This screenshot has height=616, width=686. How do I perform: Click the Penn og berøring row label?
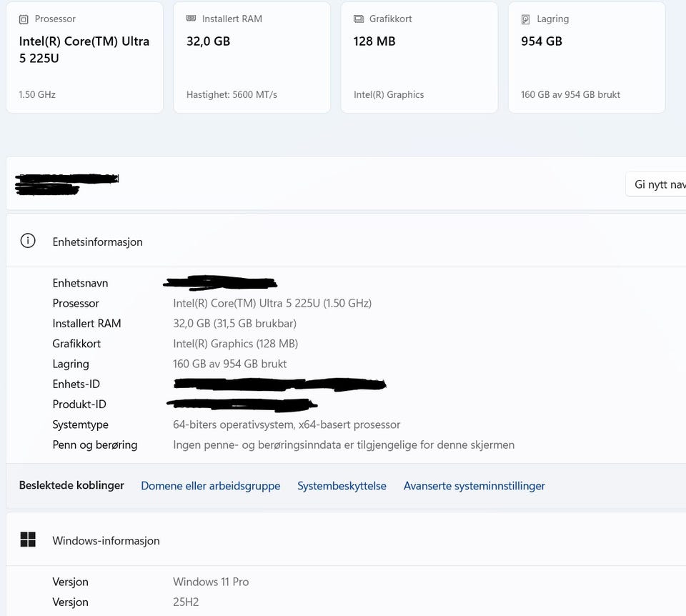tap(95, 445)
